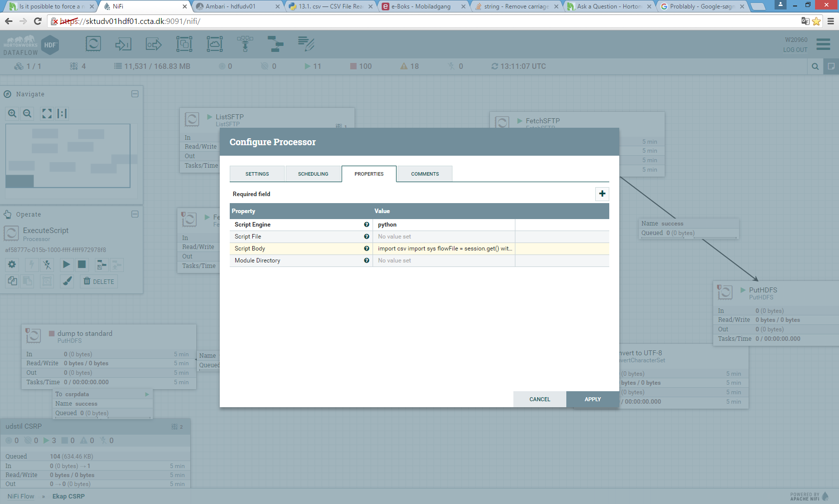The image size is (839, 504).
Task: Open the global hamburger menu top right
Action: click(823, 44)
